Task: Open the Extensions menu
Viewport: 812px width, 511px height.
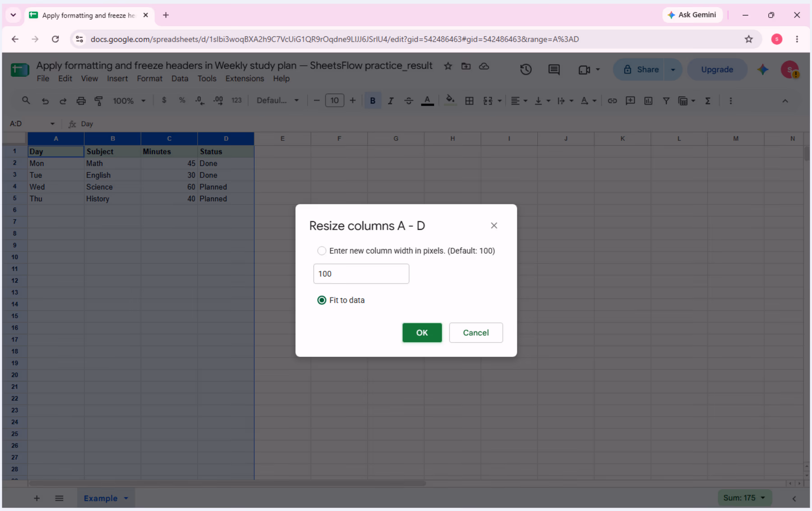Action: pos(245,79)
